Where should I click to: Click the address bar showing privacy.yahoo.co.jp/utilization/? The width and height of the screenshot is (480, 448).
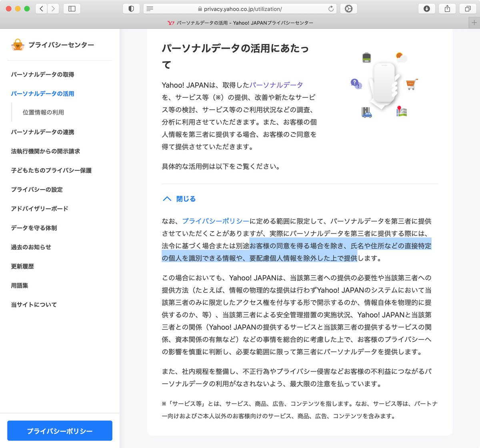pyautogui.click(x=240, y=8)
